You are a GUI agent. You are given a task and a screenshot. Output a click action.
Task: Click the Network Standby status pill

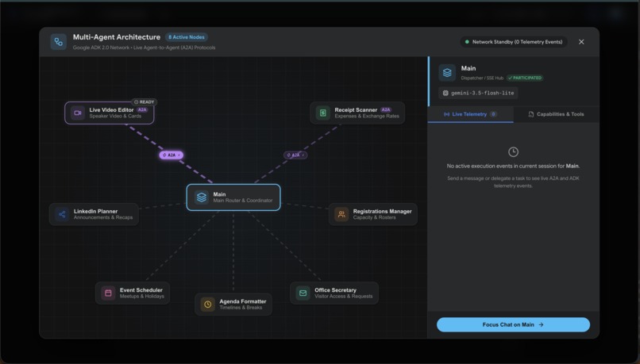[x=514, y=41]
